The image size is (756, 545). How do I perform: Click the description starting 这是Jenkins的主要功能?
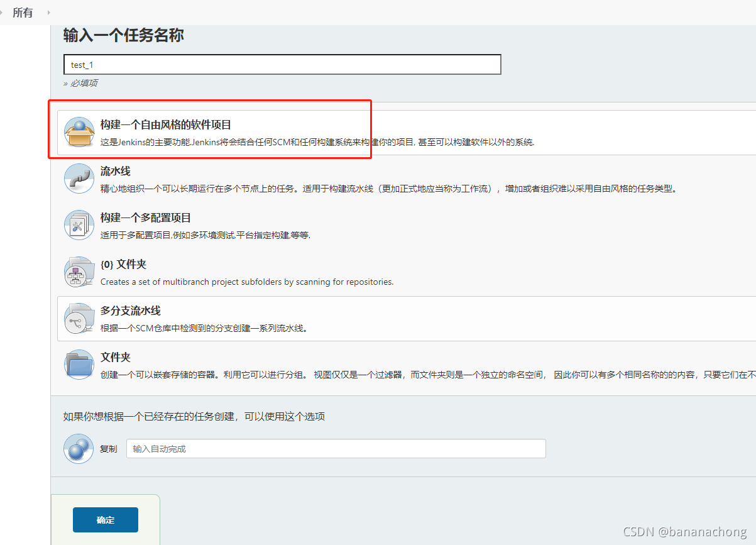[317, 142]
